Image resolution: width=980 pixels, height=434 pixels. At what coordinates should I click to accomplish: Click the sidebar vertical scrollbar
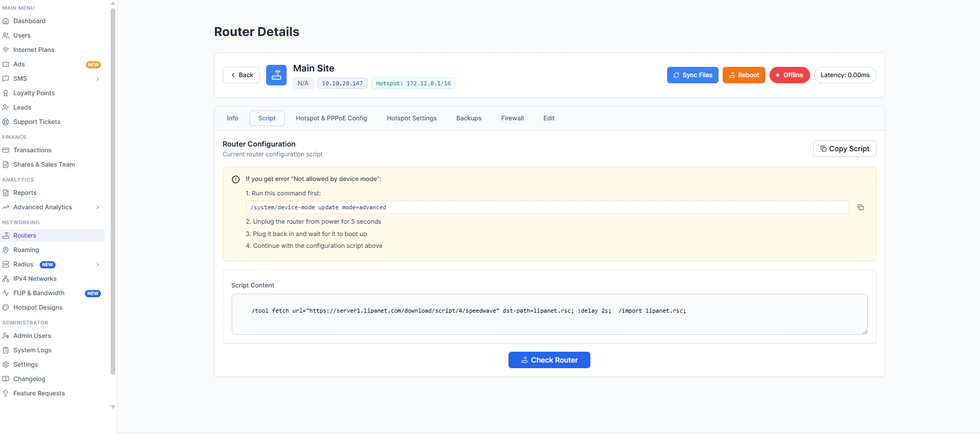[x=113, y=191]
